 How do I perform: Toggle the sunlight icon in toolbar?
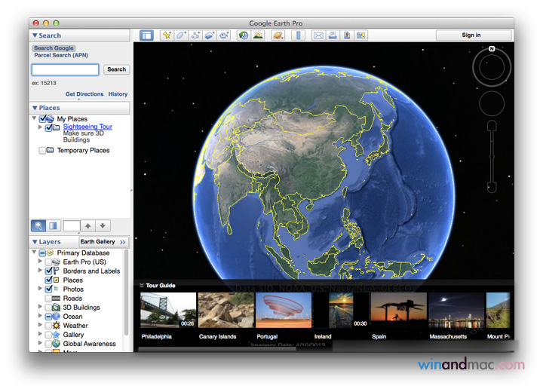point(258,35)
